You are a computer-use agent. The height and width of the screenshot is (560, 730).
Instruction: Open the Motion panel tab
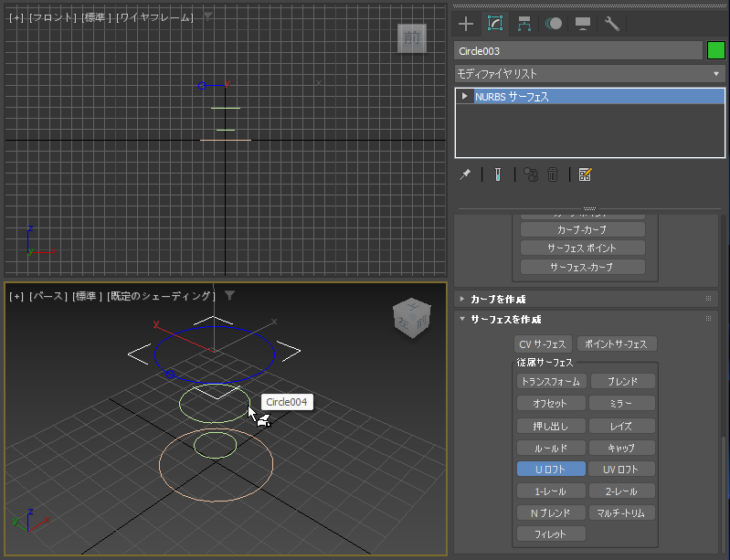pos(553,23)
